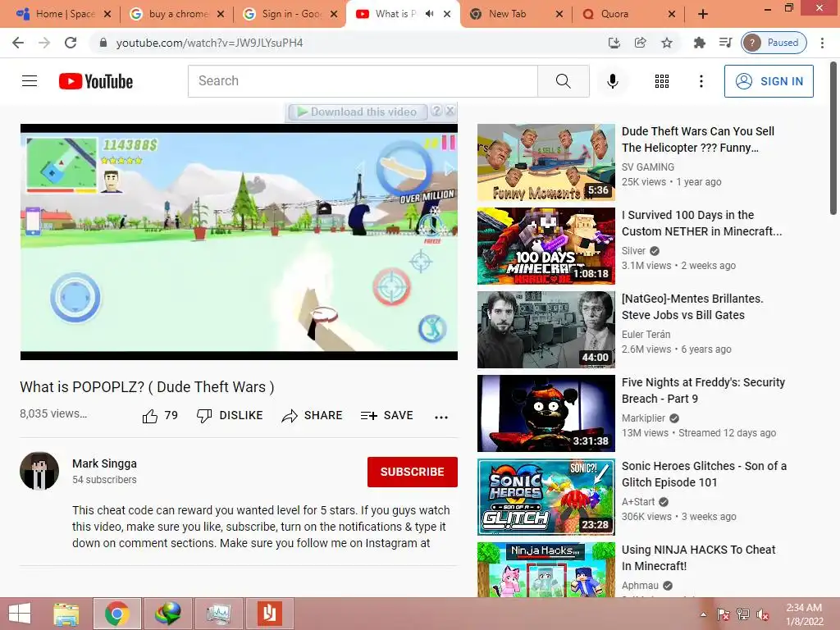Click SHARE under the video
The height and width of the screenshot is (630, 840).
point(312,416)
